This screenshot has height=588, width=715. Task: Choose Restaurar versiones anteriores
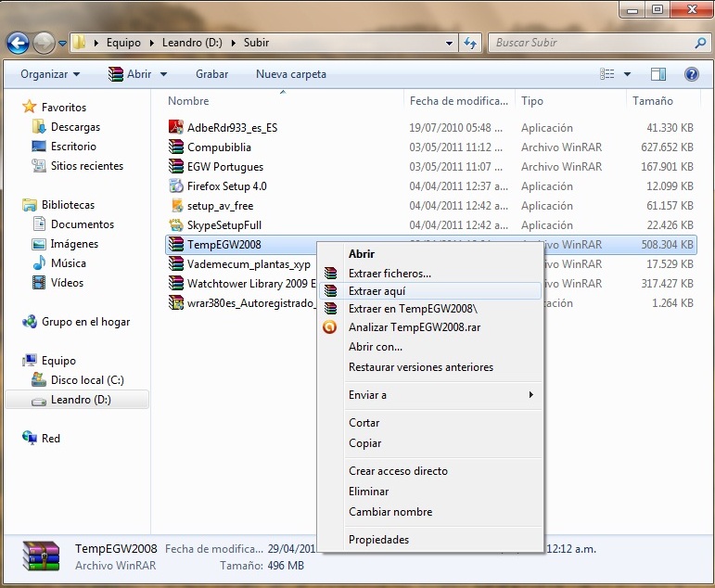[x=430, y=367]
